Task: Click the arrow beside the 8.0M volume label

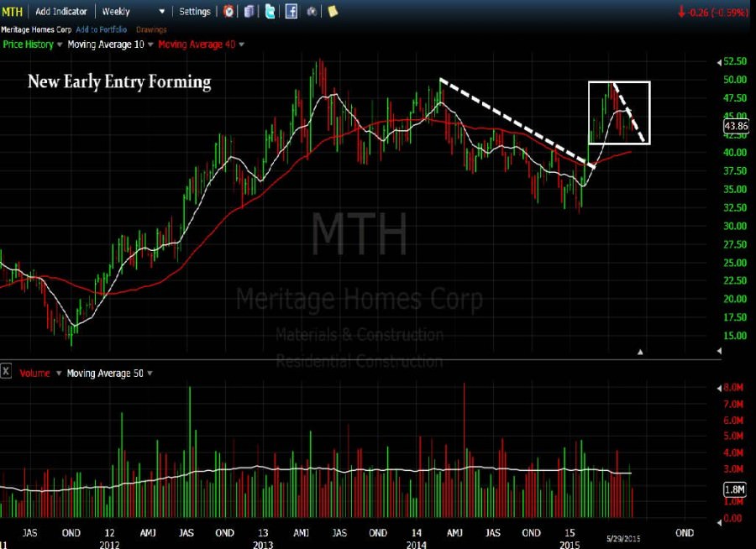Action: [x=719, y=388]
